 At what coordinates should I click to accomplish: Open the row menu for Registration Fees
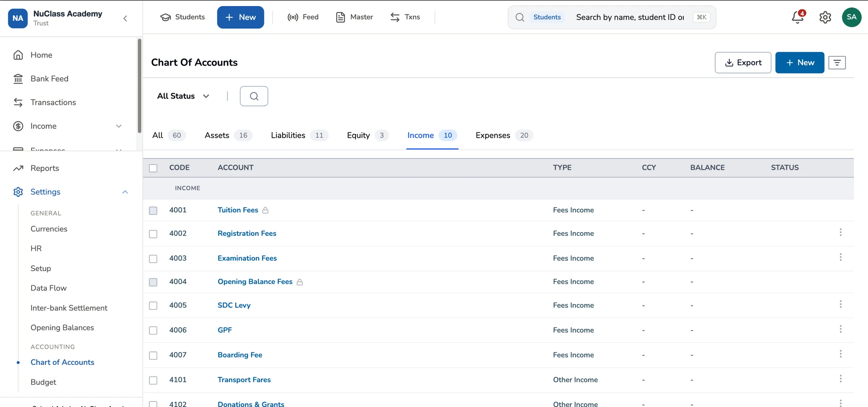841,232
